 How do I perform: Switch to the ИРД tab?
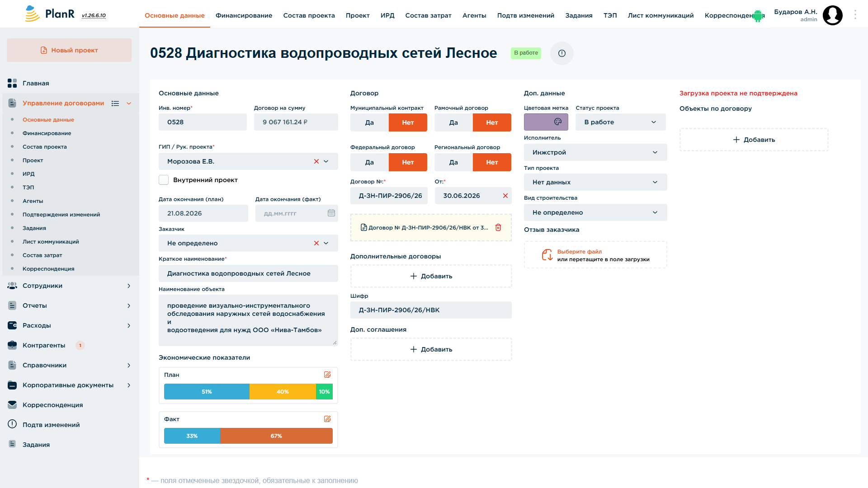(x=387, y=15)
